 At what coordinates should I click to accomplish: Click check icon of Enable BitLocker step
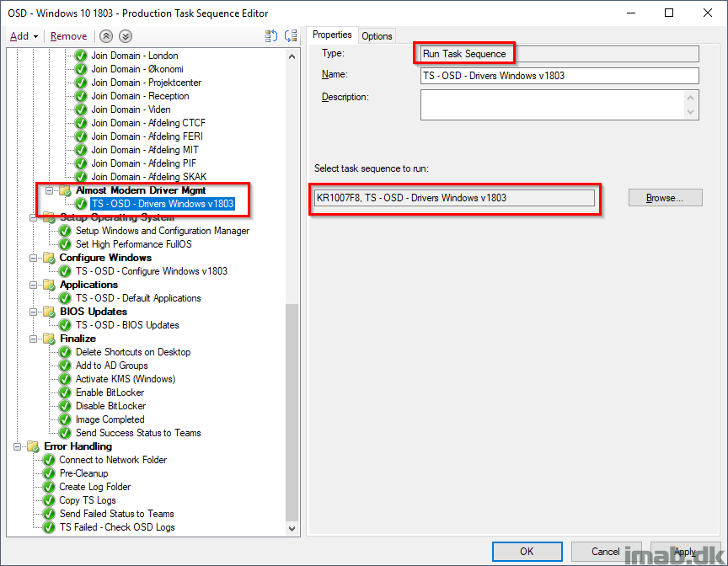pyautogui.click(x=66, y=392)
